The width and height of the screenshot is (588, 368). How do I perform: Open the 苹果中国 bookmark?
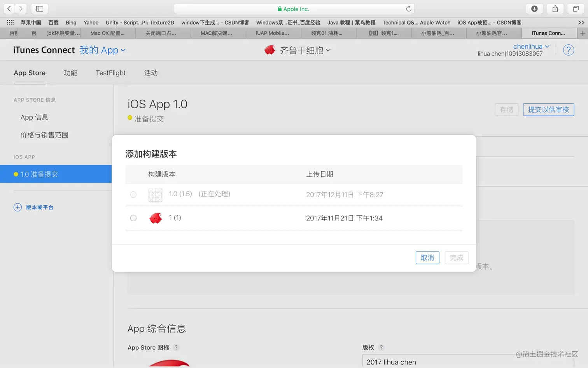(x=31, y=23)
